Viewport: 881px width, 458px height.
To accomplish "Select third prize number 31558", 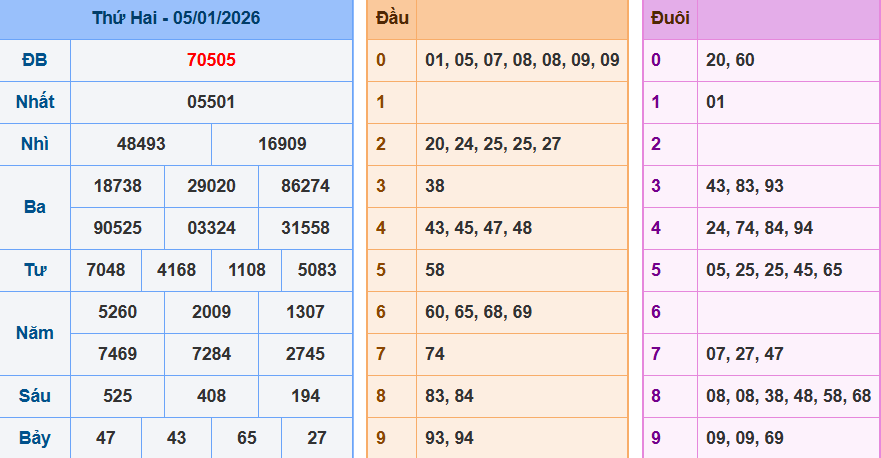I will point(305,228).
